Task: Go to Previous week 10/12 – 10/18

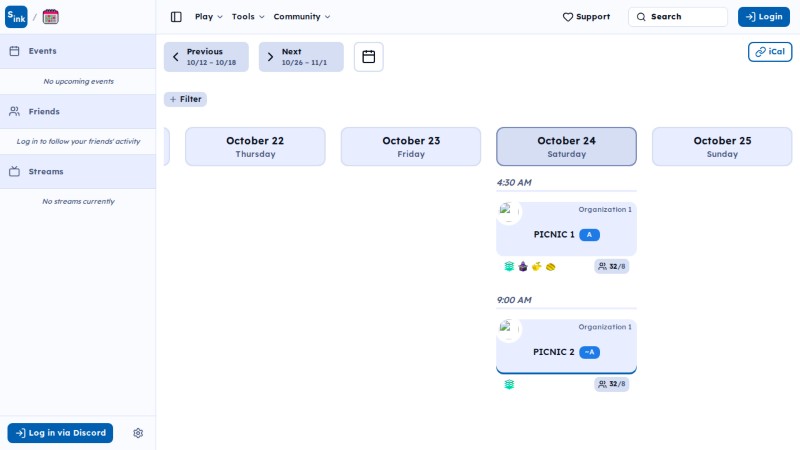Action: point(206,57)
